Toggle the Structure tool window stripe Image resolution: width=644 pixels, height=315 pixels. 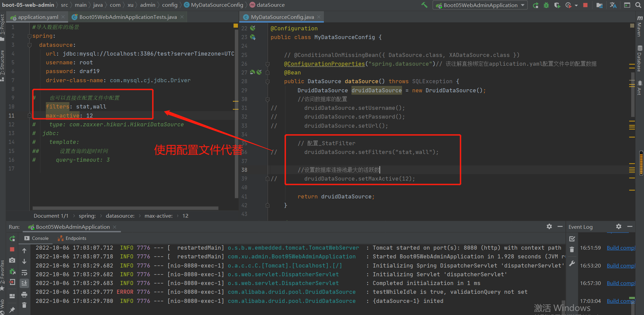tap(2, 66)
